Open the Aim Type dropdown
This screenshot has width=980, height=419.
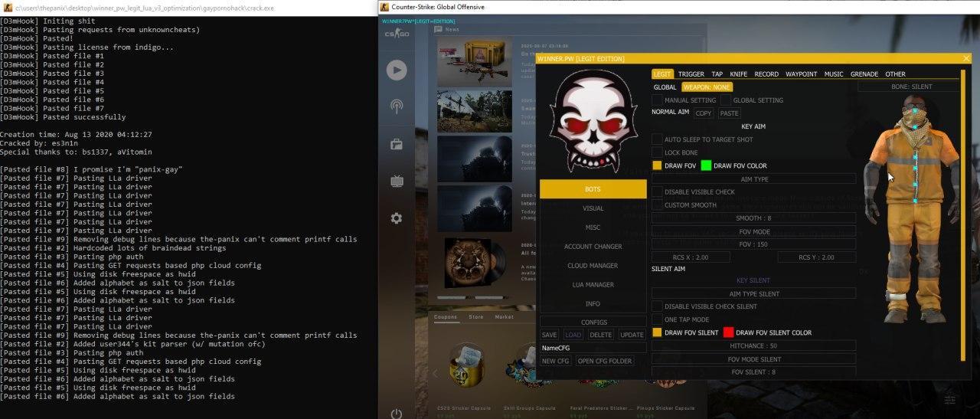tap(753, 178)
